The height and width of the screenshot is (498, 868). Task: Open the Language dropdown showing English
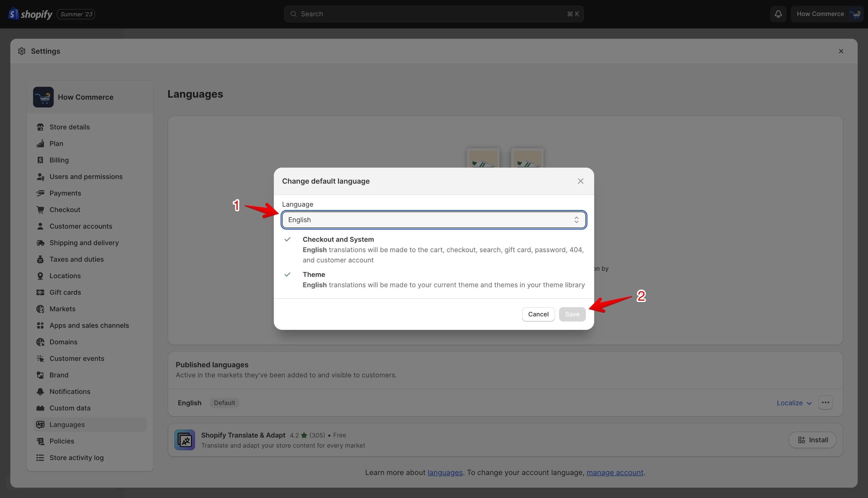(x=434, y=220)
